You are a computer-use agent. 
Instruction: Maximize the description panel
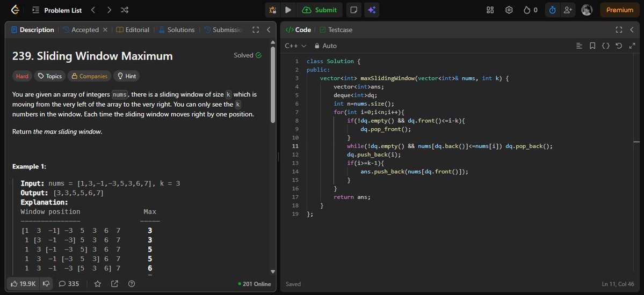tap(256, 30)
